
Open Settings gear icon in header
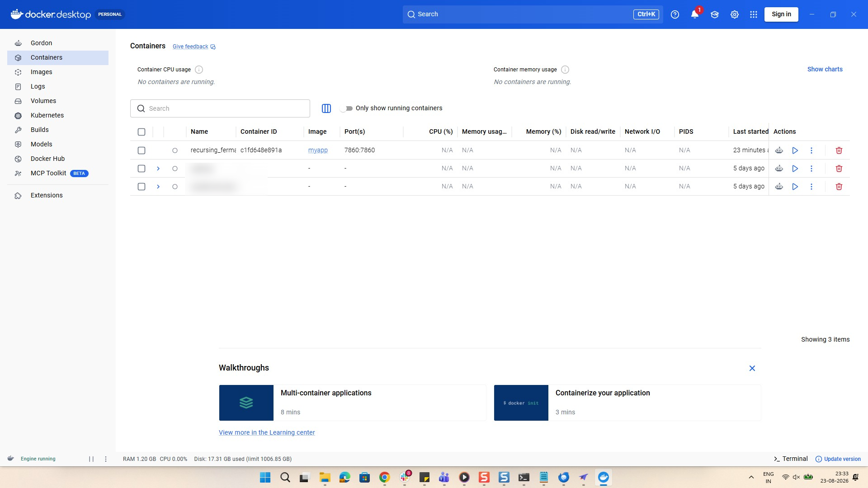(735, 14)
